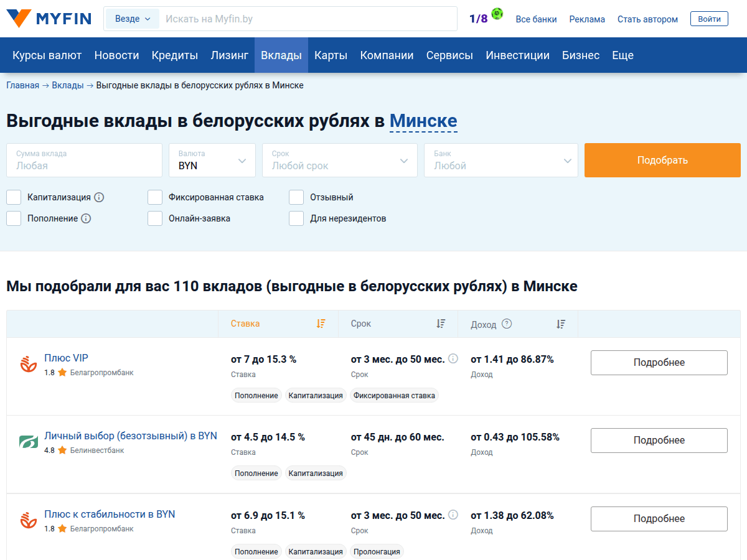Go to the Инвестиции section
The width and height of the screenshot is (747, 560).
point(517,55)
